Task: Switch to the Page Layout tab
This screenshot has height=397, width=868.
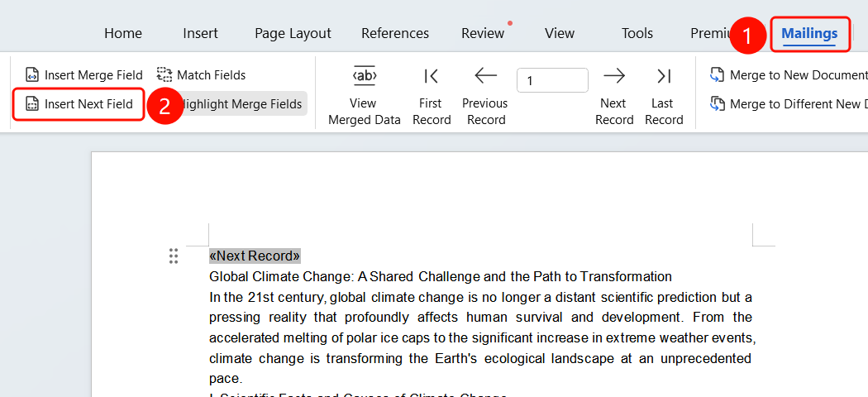Action: [x=293, y=34]
